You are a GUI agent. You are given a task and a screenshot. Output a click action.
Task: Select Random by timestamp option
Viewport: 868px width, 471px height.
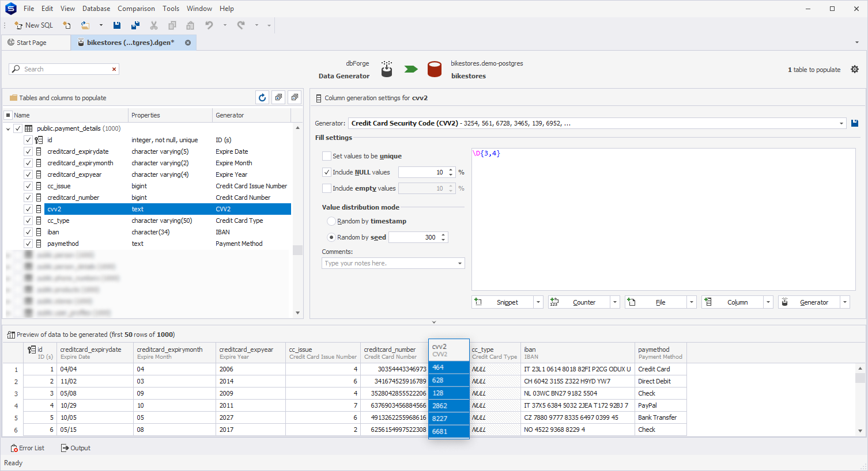[331, 221]
